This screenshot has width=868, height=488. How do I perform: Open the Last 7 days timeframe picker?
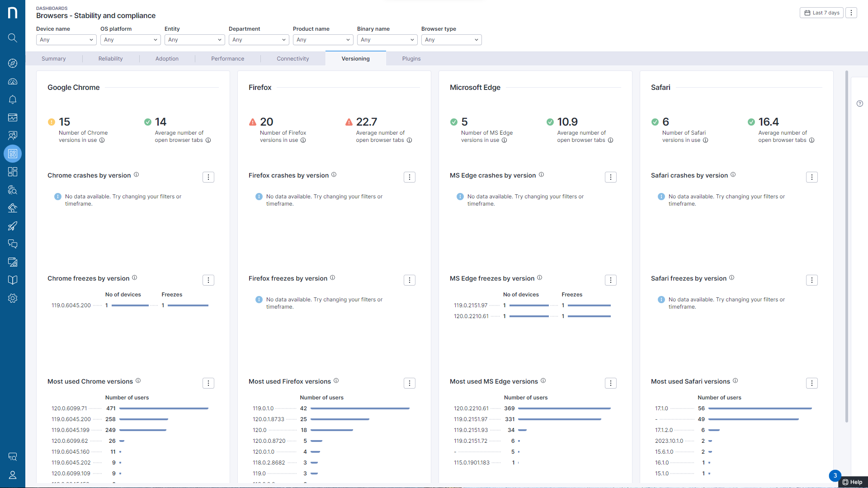point(821,13)
